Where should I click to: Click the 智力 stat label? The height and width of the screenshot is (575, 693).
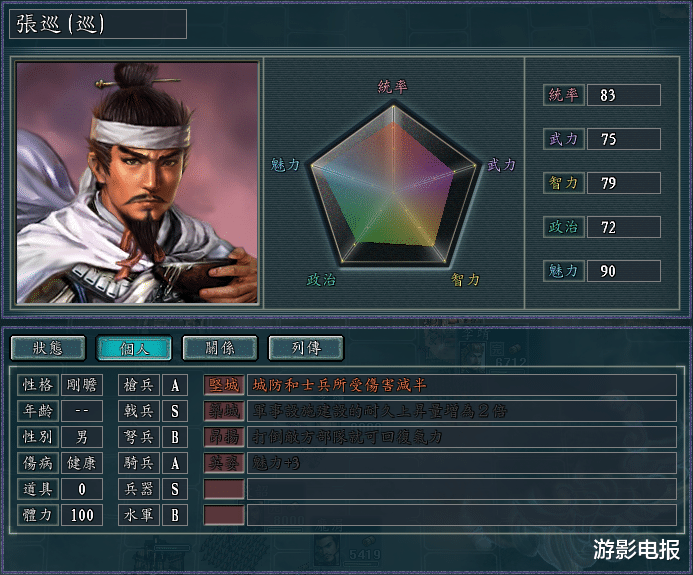564,183
